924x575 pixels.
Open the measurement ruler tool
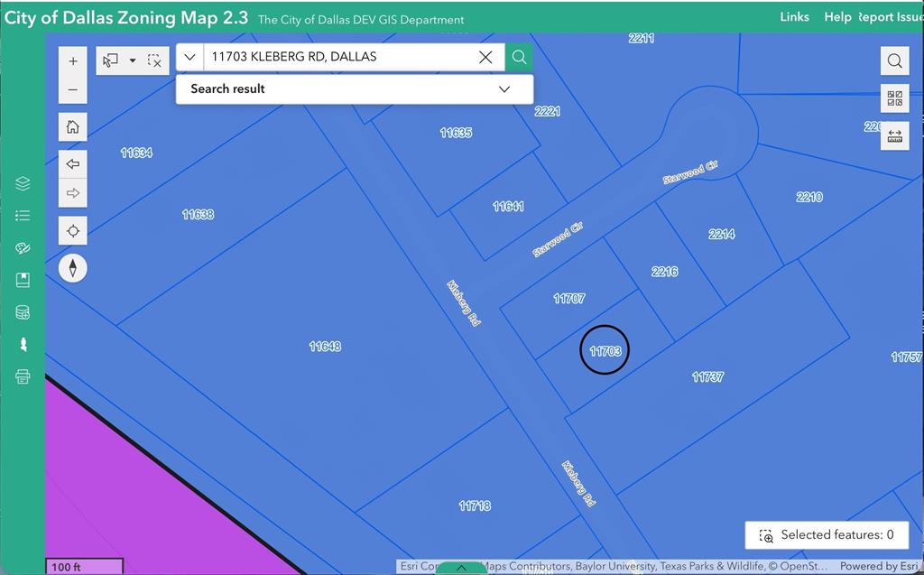[x=894, y=135]
